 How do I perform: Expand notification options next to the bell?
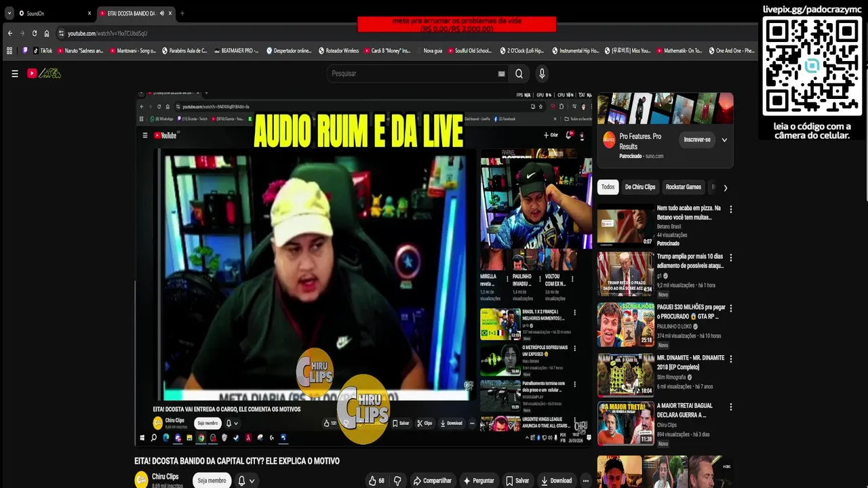coord(252,481)
